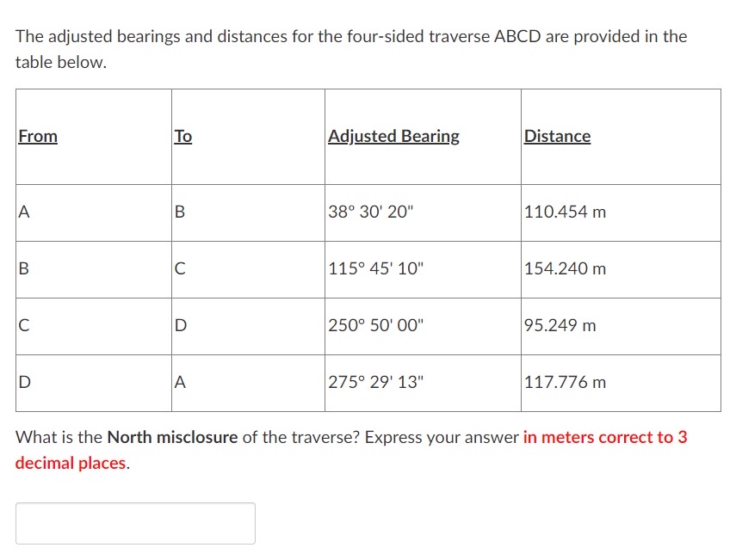This screenshot has height=560, width=736.
Task: Click the table cell labeled B under From
Action: pos(22,268)
